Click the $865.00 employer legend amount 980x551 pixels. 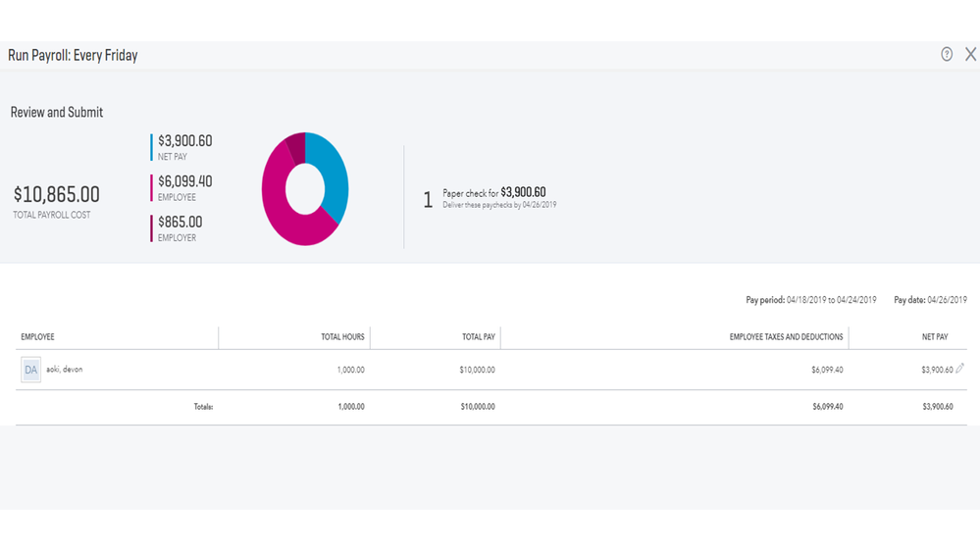coord(180,223)
